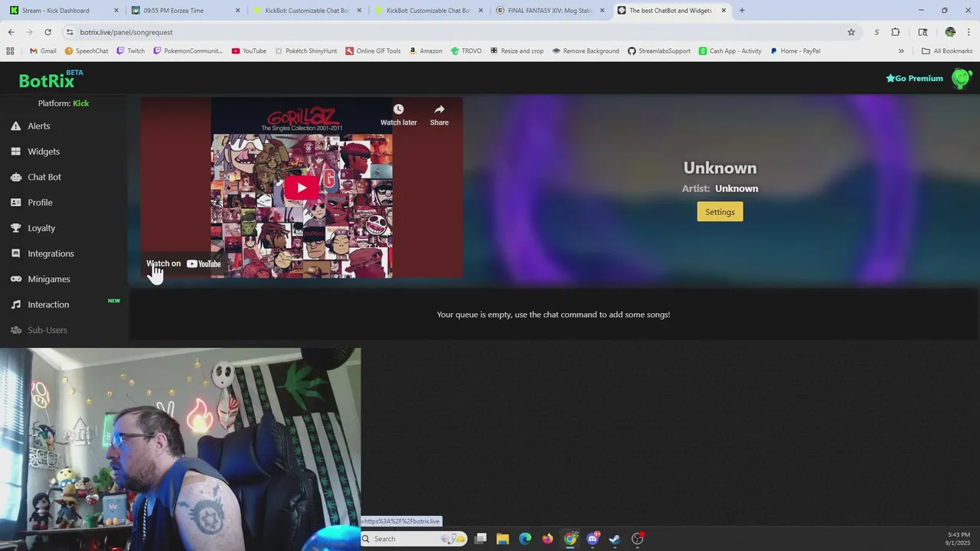Screen dimensions: 980x551
Task: Select the Profile card icon
Action: [x=15, y=203]
